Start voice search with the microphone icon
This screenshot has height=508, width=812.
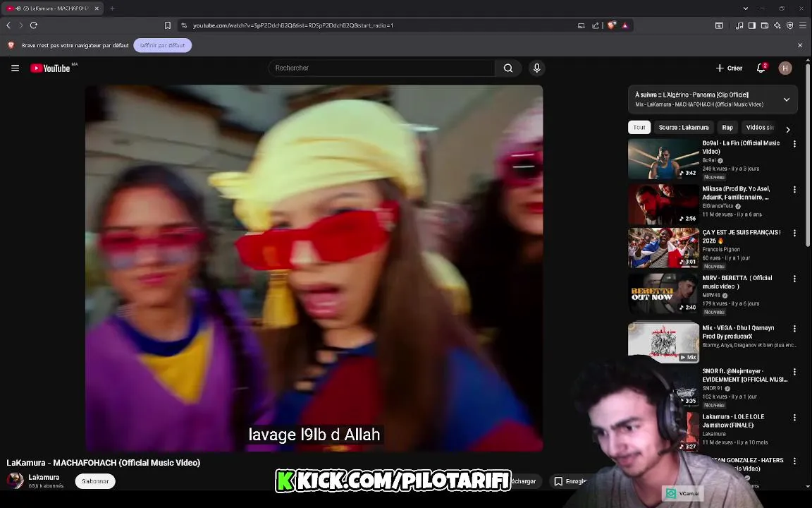536,68
